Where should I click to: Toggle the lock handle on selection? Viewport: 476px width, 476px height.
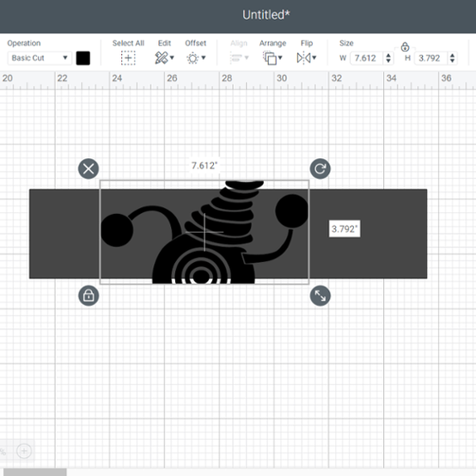click(x=88, y=296)
